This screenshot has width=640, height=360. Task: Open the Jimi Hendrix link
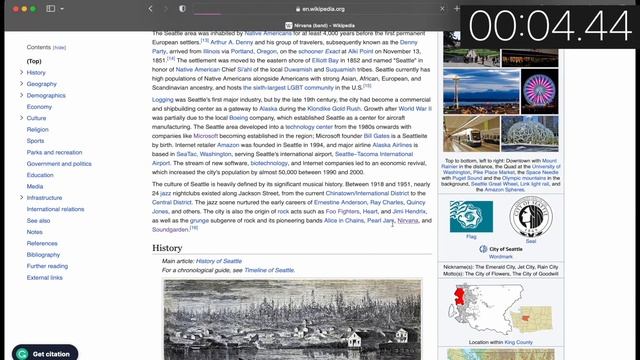(409, 211)
